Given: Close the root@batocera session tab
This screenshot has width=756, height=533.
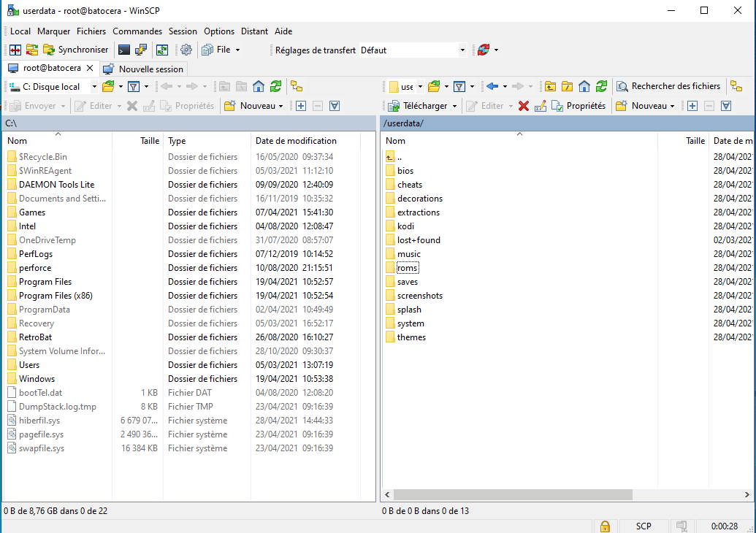Looking at the screenshot, I should click(90, 68).
